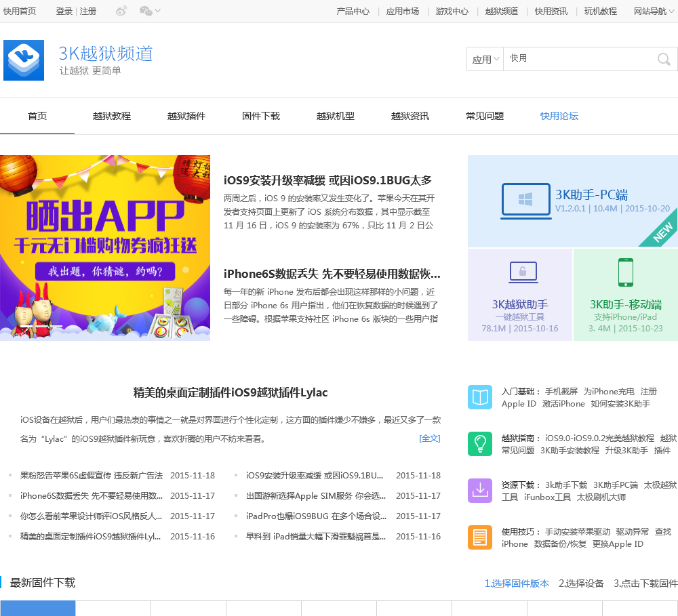Click the 使用技巧 document icon
This screenshot has width=678, height=616.
pos(479,537)
